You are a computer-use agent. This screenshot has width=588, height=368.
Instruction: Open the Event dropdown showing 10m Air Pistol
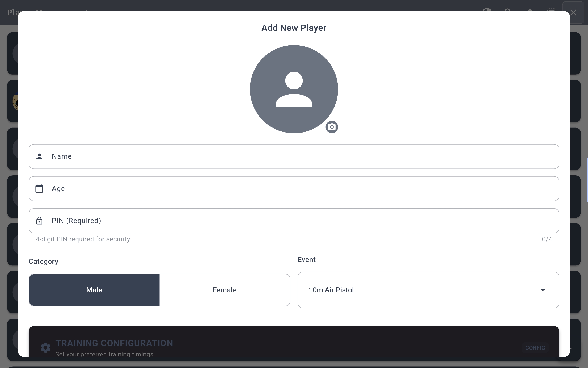pos(413,290)
